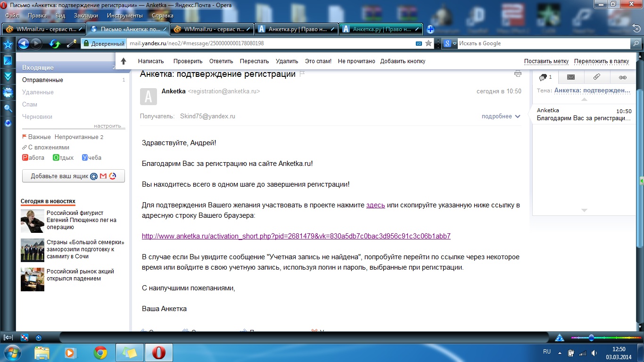Open the Переложить в папку dropdown
This screenshot has width=644, height=362.
(602, 61)
